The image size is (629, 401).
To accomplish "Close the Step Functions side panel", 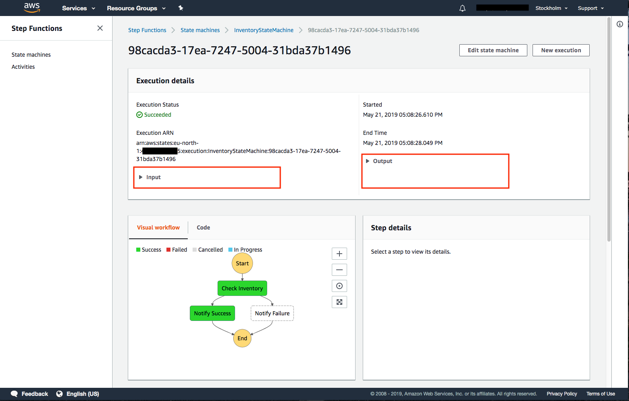I will coord(100,28).
